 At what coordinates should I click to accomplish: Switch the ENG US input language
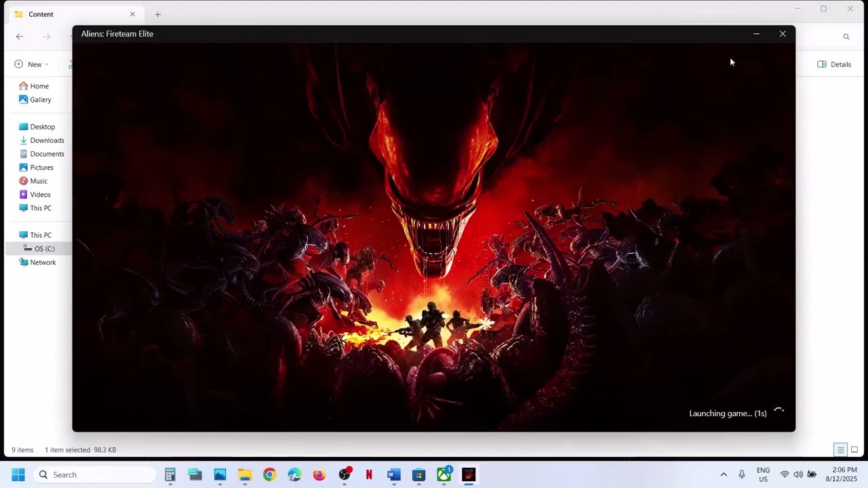[x=763, y=474]
